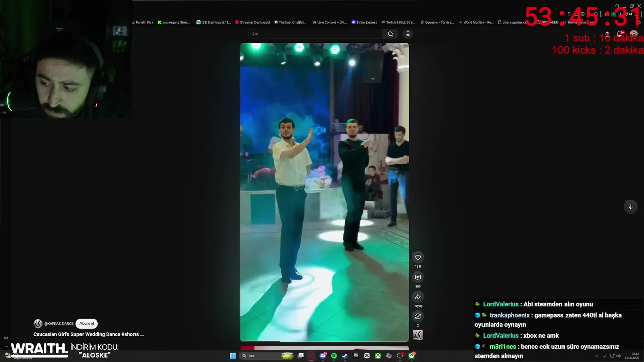Open the YouTube notifications bell
Image resolution: width=644 pixels, height=362 pixels.
click(x=620, y=34)
